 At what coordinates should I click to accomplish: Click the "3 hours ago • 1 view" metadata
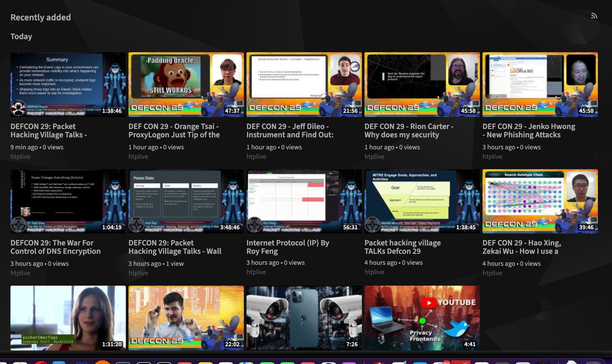coord(156,264)
